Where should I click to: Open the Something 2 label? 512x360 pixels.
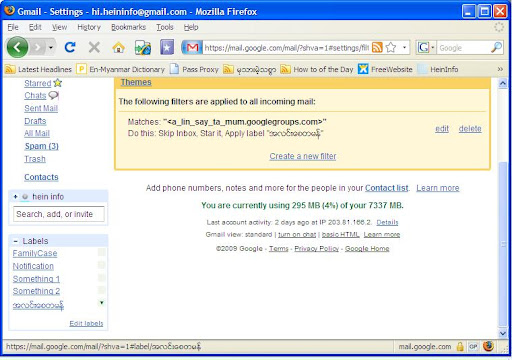click(x=36, y=291)
